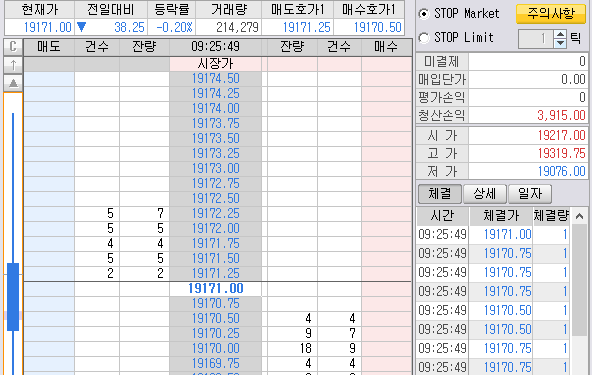
Task: Click price 19173.50 in the ladder
Action: [x=216, y=139]
